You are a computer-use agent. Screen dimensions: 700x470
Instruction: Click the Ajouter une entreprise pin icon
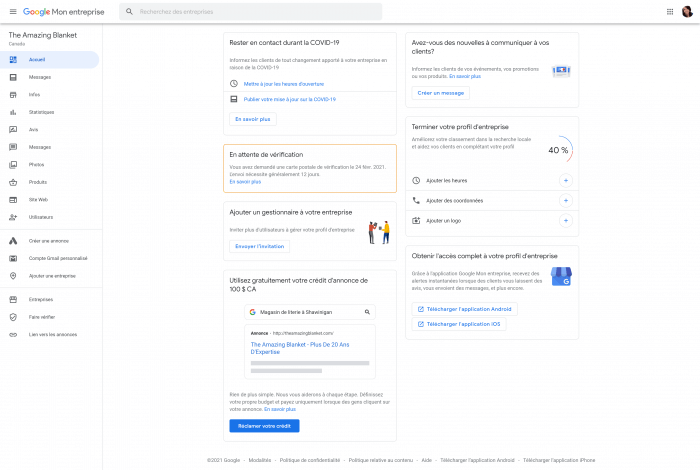pos(13,276)
